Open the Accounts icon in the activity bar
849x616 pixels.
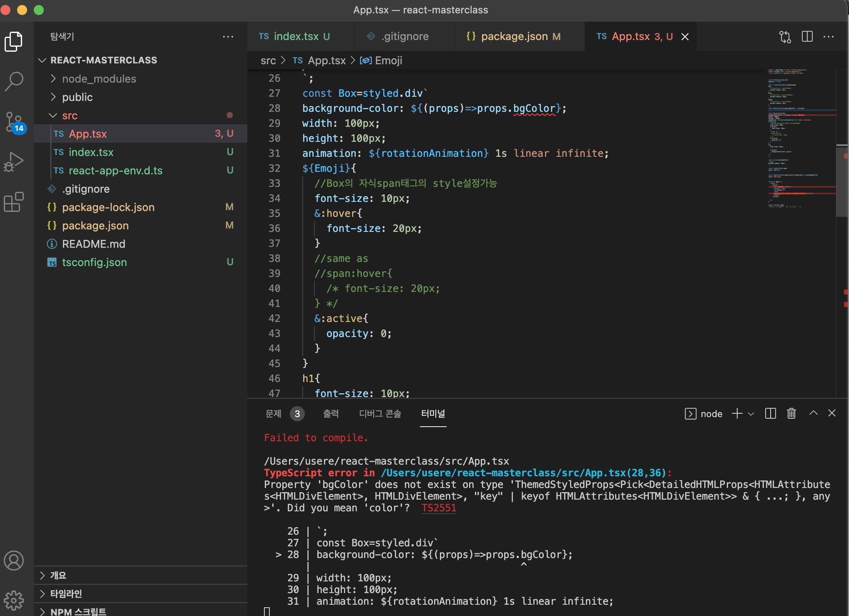tap(14, 561)
